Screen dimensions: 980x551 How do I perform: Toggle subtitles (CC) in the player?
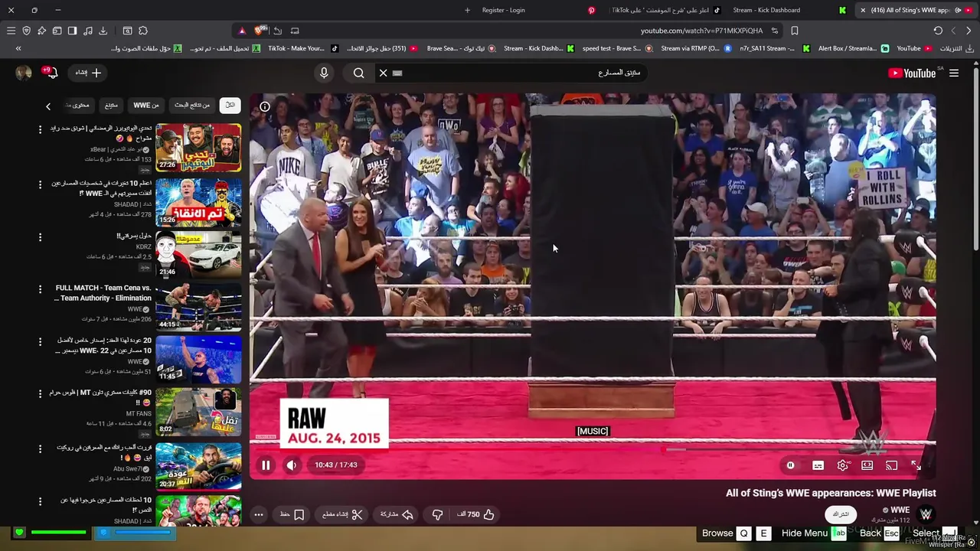pos(818,465)
